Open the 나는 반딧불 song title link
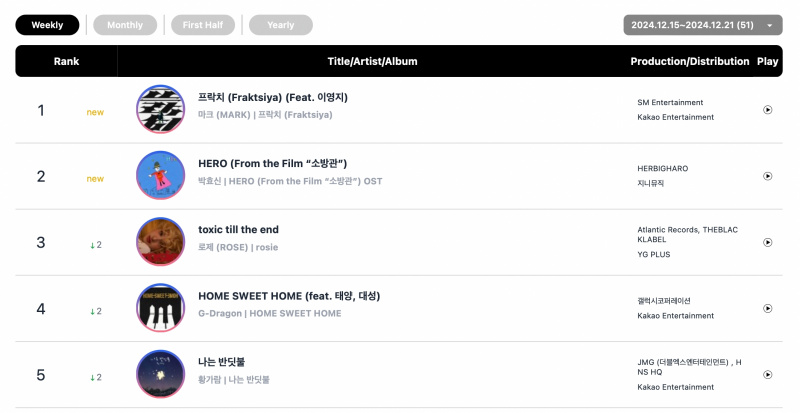The width and height of the screenshot is (800, 413). 221,362
